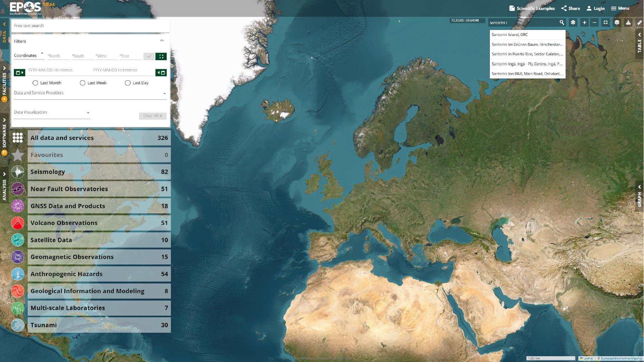Open the Data Visualization dropdown
This screenshot has height=362, width=644.
(x=88, y=113)
